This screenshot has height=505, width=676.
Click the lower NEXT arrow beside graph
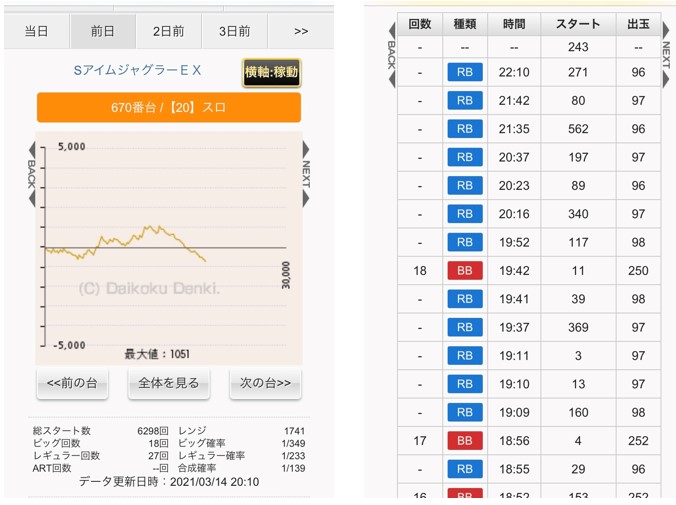pos(306,199)
